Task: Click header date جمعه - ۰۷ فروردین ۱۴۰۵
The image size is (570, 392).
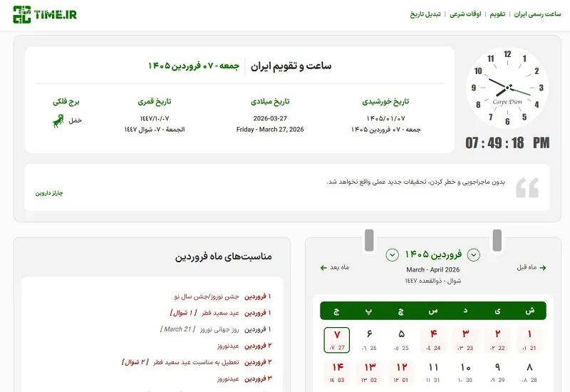Action: coord(194,66)
